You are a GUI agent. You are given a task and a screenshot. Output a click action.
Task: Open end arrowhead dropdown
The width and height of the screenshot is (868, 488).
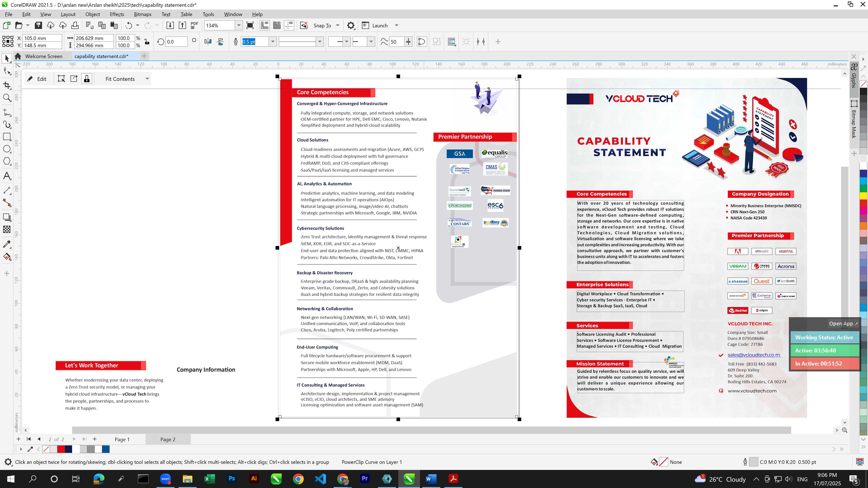click(x=371, y=42)
